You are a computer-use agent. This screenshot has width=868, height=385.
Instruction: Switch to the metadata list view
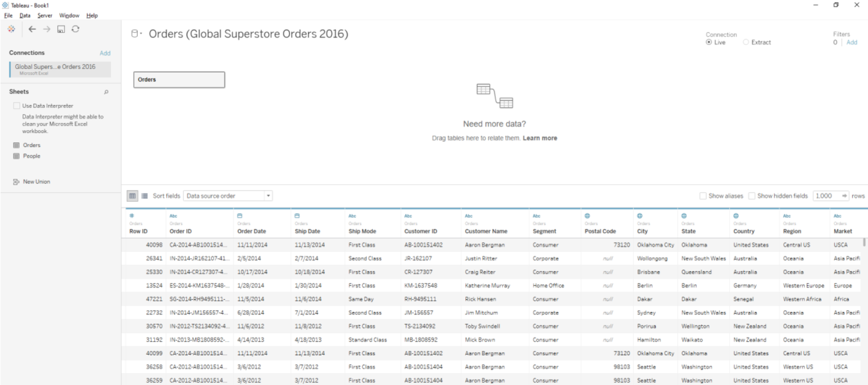(144, 196)
